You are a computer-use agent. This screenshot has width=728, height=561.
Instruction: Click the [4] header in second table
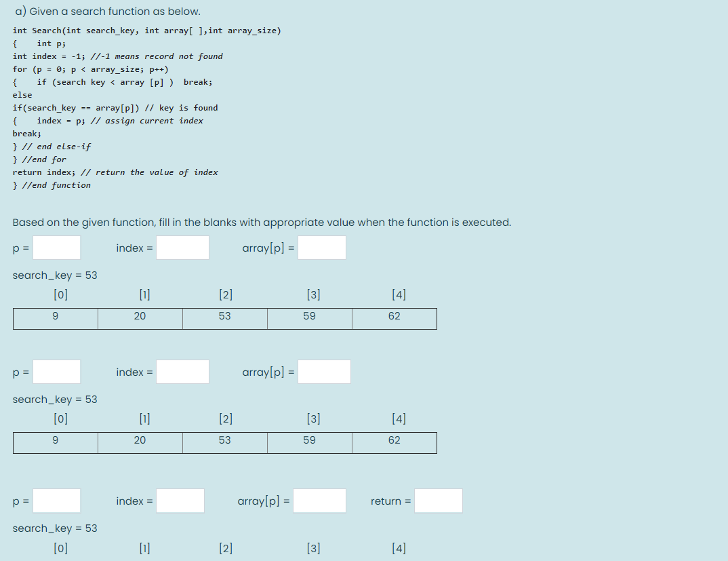click(399, 419)
